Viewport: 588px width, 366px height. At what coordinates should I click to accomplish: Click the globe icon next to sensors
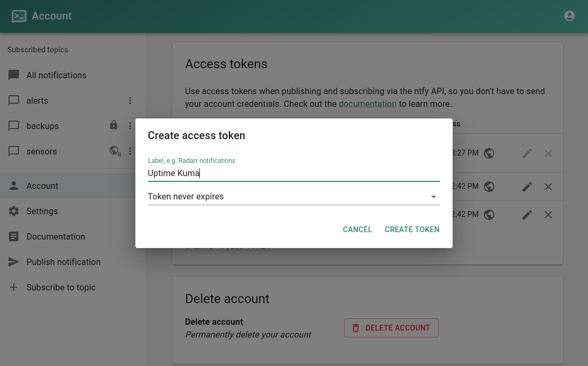click(x=114, y=151)
